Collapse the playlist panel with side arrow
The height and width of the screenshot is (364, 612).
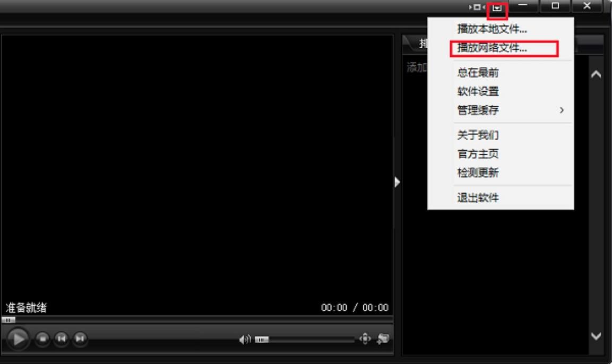397,182
